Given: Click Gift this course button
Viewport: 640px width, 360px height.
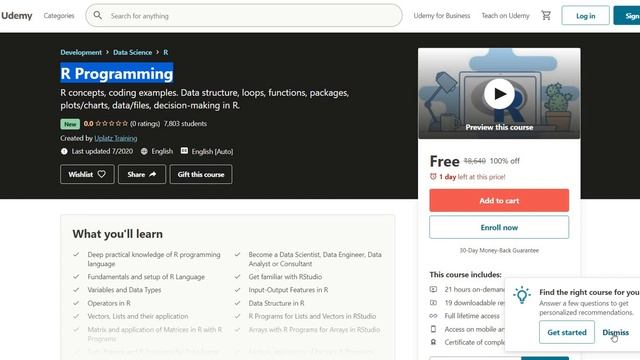Looking at the screenshot, I should pyautogui.click(x=201, y=174).
